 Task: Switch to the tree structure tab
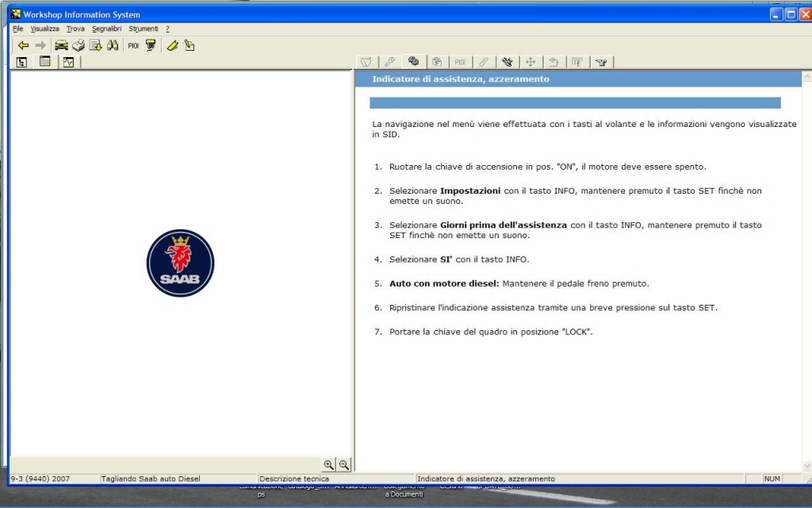click(x=21, y=62)
